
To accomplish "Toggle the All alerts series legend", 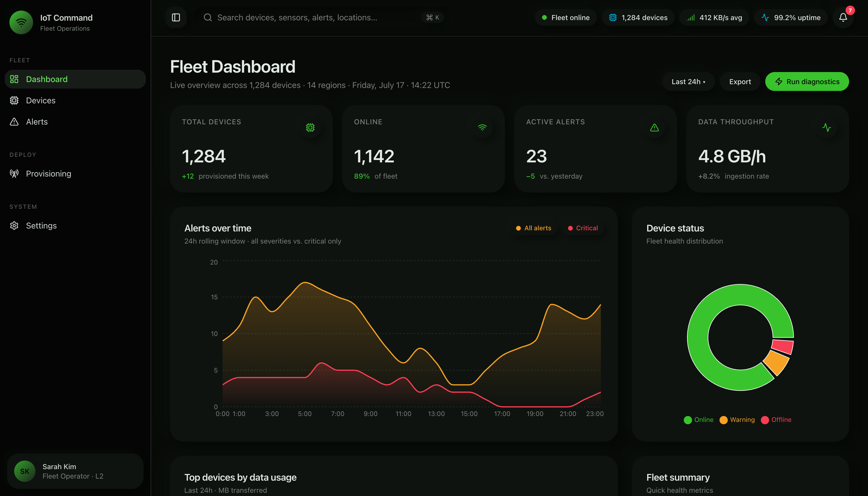I will point(533,228).
